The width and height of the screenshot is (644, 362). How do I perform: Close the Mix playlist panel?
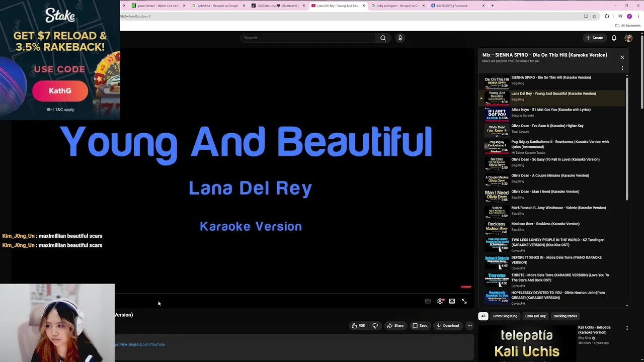622,57
